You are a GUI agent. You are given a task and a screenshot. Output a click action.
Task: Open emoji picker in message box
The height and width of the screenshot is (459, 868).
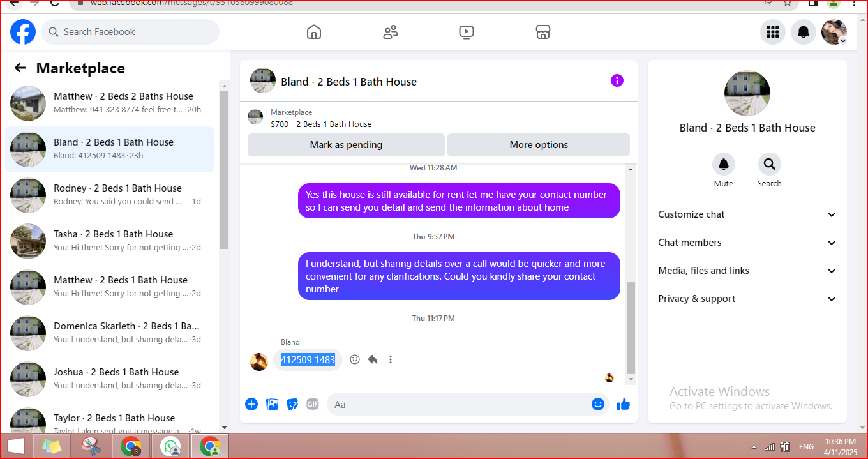(598, 404)
